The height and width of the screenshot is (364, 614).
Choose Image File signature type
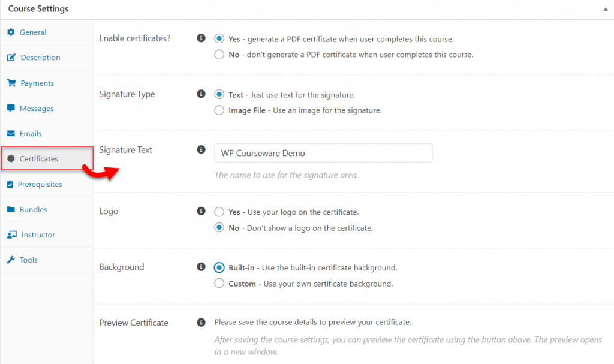219,110
